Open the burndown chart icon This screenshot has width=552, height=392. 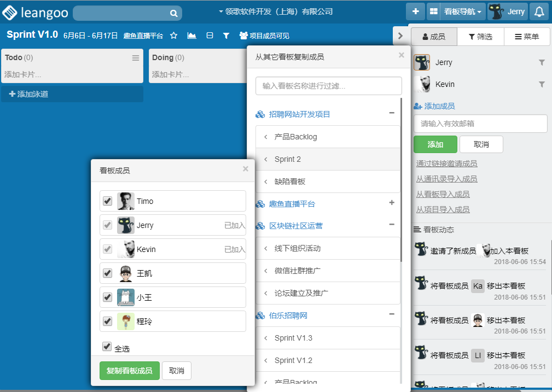tap(191, 36)
